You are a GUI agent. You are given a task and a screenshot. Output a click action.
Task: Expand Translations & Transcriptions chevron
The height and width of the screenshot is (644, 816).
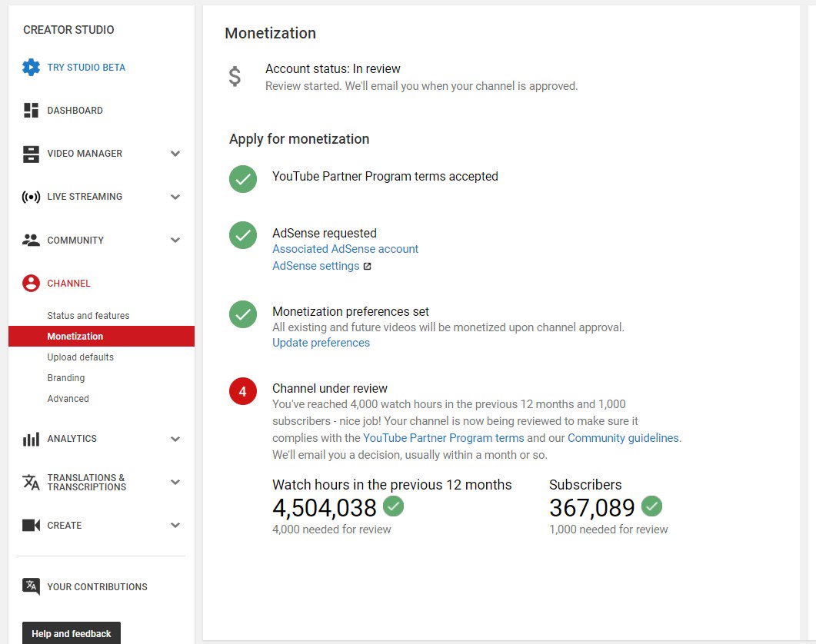pyautogui.click(x=175, y=482)
